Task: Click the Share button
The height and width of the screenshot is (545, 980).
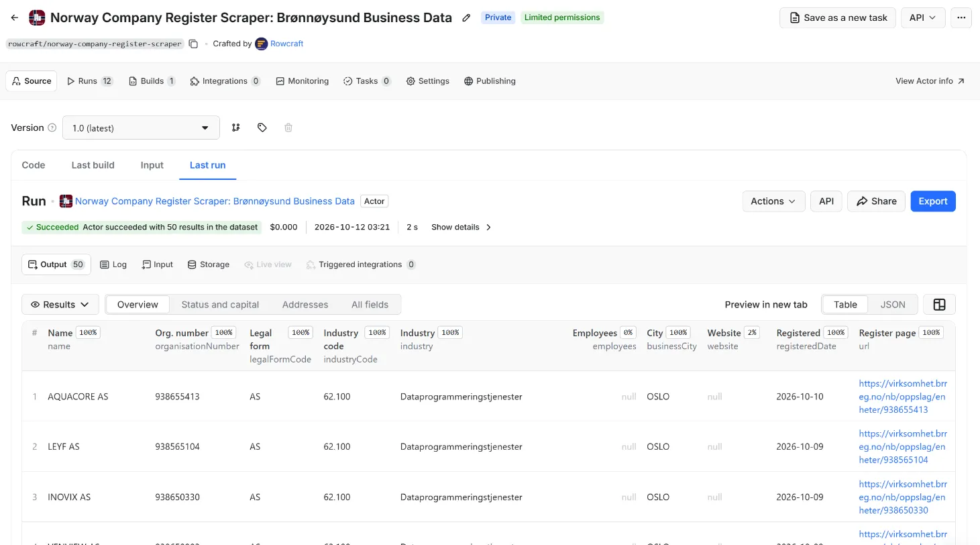Action: (x=877, y=201)
